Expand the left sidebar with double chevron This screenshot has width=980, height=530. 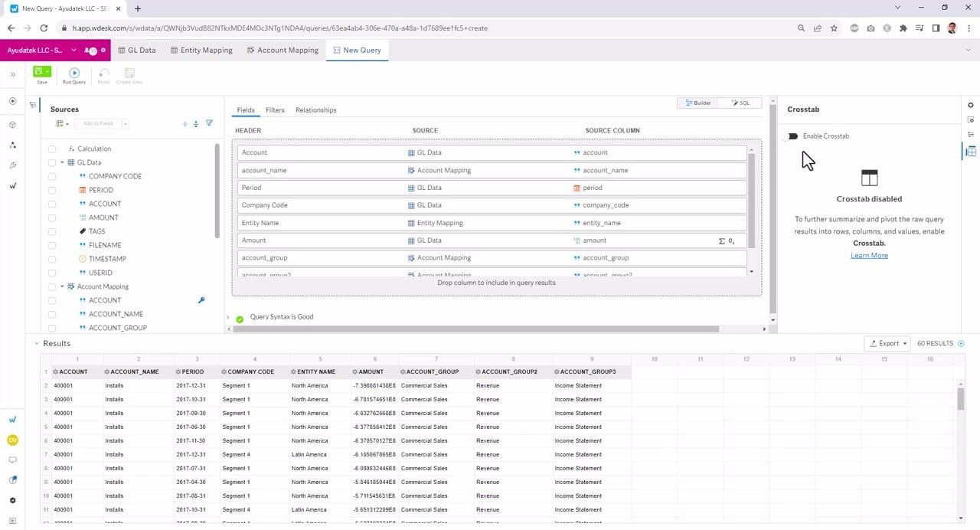[x=12, y=74]
